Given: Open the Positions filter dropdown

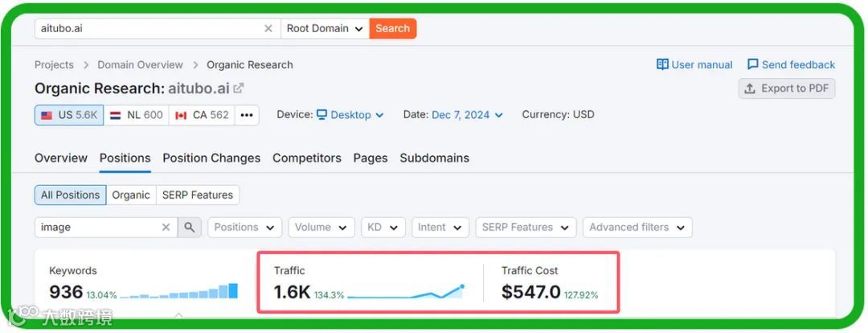Looking at the screenshot, I should [x=244, y=227].
